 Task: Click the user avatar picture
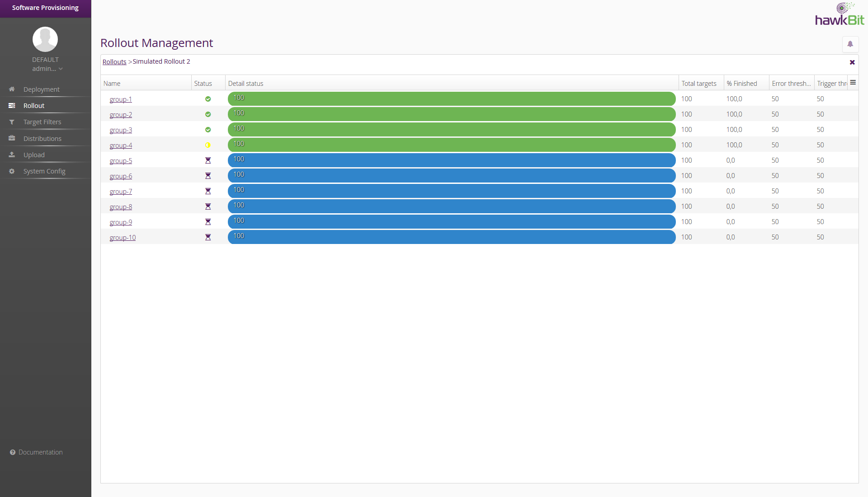45,39
